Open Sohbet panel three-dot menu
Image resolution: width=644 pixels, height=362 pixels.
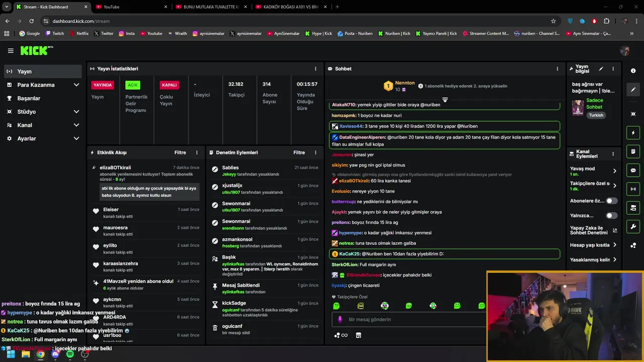557,69
